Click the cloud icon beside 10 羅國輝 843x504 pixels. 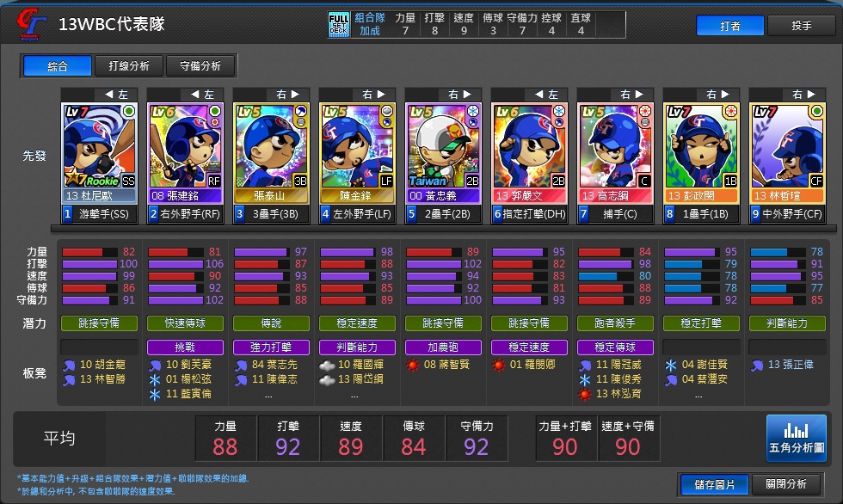[x=327, y=366]
